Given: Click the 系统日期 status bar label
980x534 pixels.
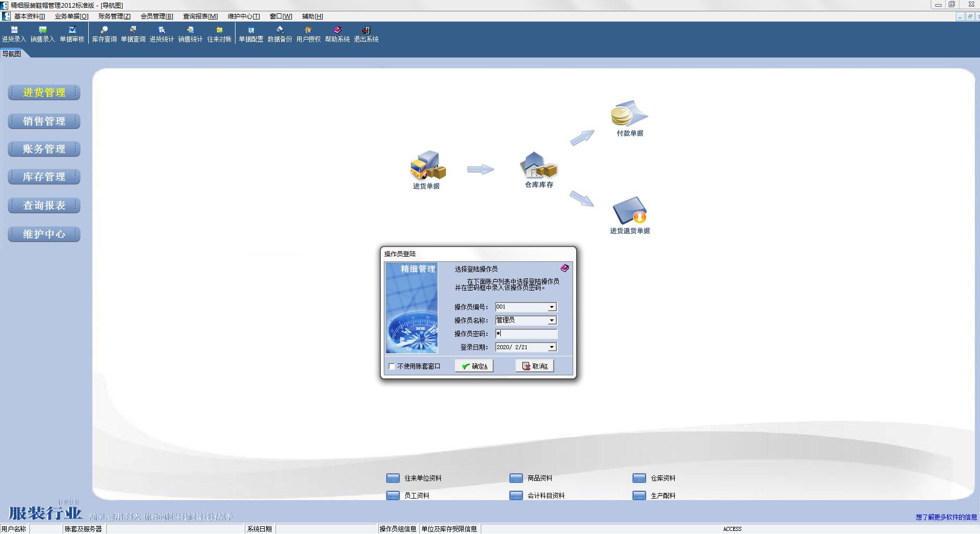Looking at the screenshot, I should click(260, 529).
